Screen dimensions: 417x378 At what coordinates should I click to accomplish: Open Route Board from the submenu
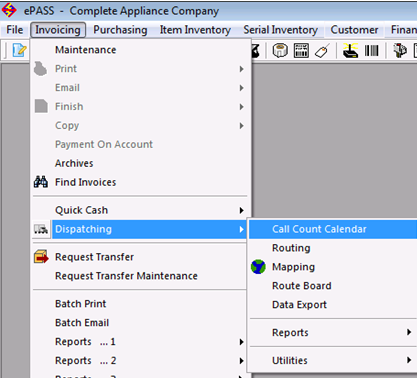[x=302, y=286]
